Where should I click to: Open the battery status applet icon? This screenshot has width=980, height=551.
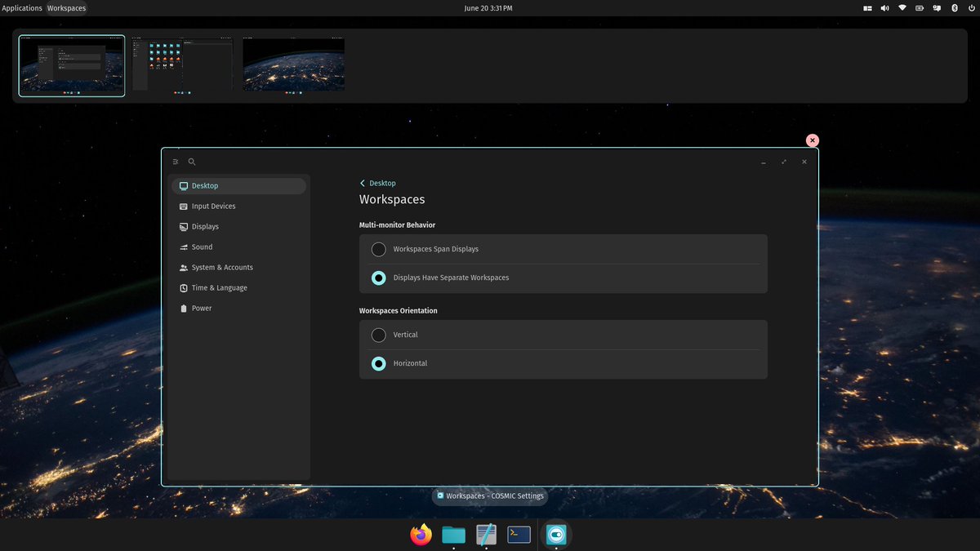coord(920,8)
